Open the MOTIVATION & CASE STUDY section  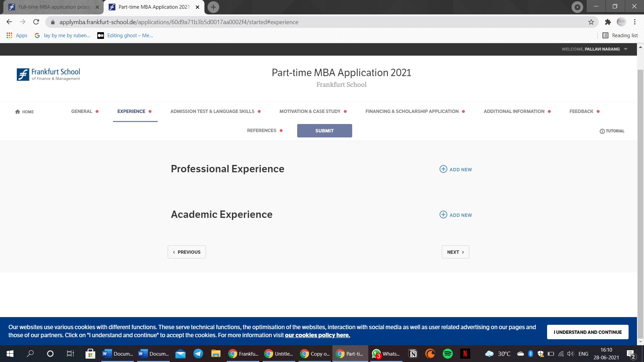click(x=310, y=111)
